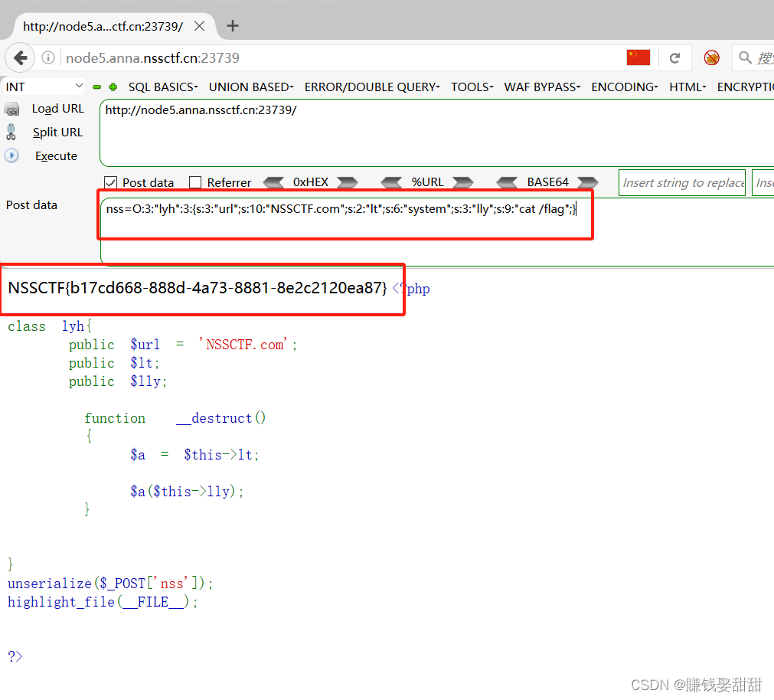This screenshot has height=700, width=774.
Task: Click the 'public $lt;' code line
Action: tap(114, 363)
